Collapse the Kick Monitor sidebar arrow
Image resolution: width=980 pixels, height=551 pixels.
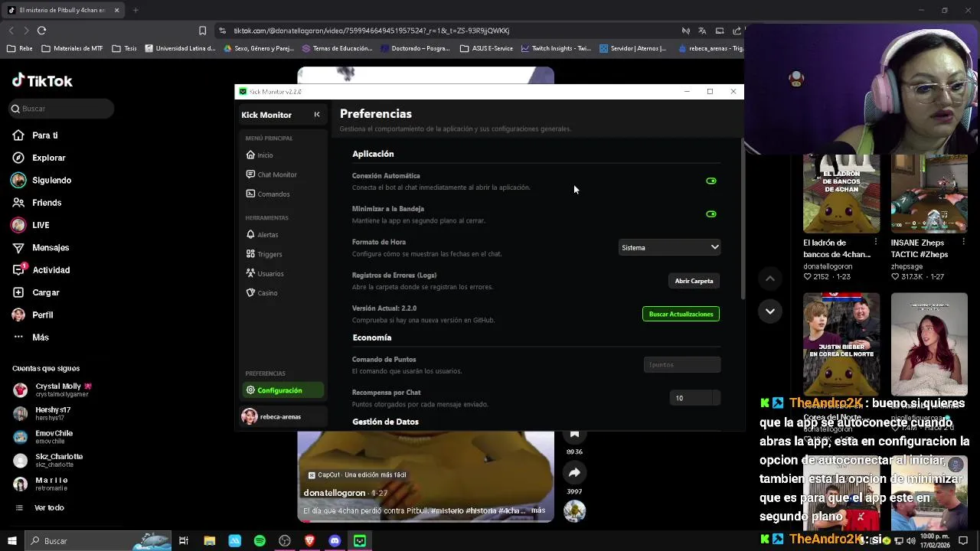317,115
